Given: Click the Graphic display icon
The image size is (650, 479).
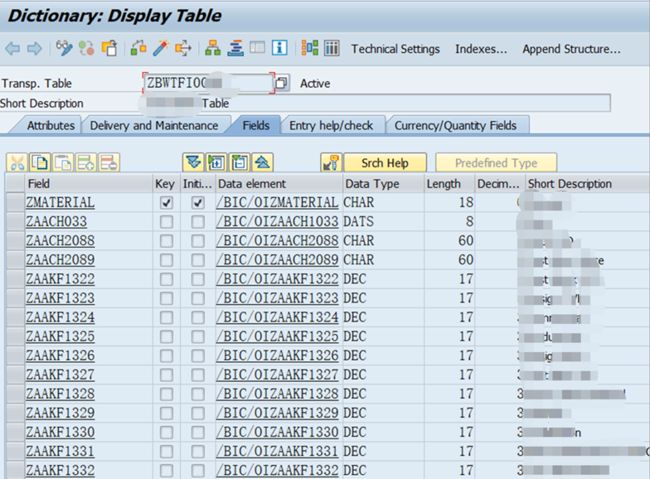Looking at the screenshot, I should coord(310,48).
